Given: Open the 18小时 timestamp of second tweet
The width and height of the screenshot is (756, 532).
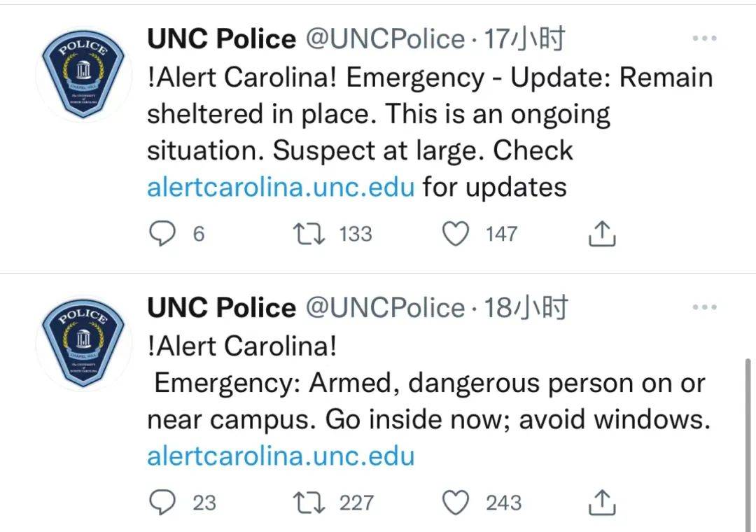Looking at the screenshot, I should [x=526, y=308].
